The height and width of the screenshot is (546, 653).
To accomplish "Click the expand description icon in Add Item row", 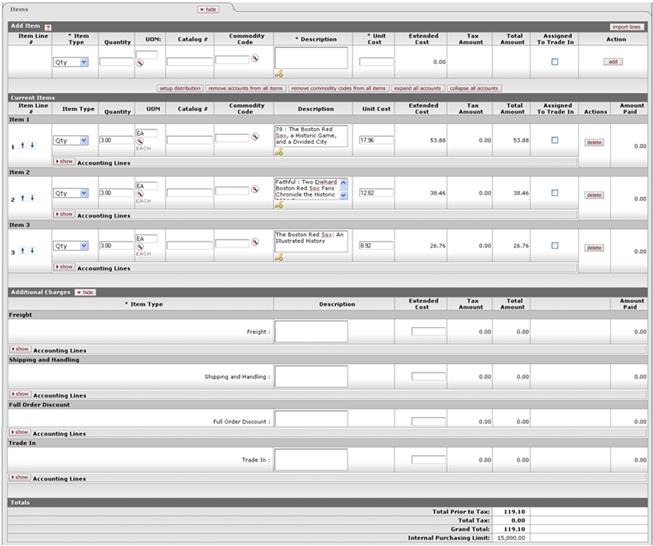I will point(279,74).
